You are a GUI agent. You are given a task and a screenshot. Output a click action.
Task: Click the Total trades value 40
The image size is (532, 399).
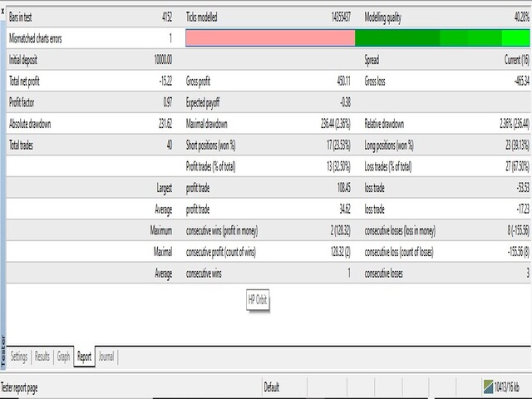(x=170, y=145)
